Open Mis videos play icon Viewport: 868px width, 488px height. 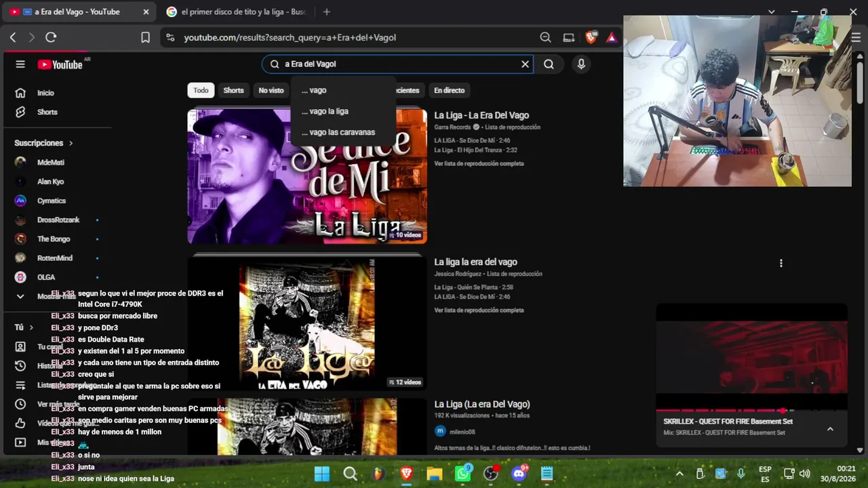point(20,442)
